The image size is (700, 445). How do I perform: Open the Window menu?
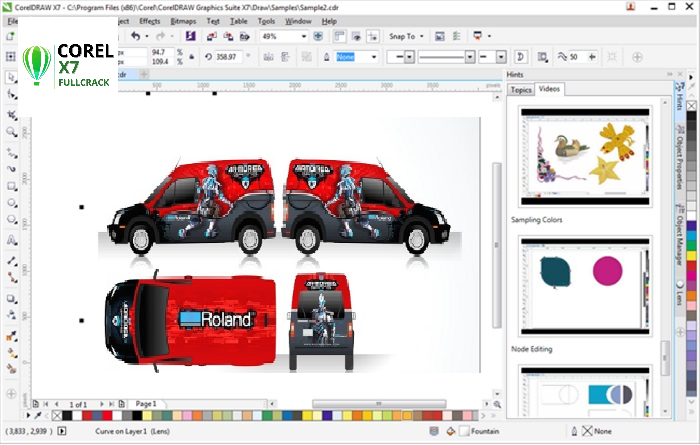pyautogui.click(x=298, y=21)
